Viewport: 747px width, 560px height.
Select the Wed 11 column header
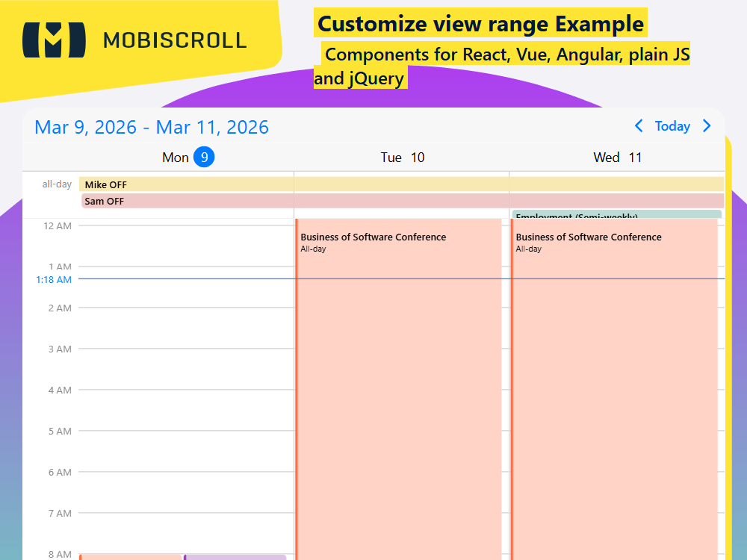tap(617, 157)
